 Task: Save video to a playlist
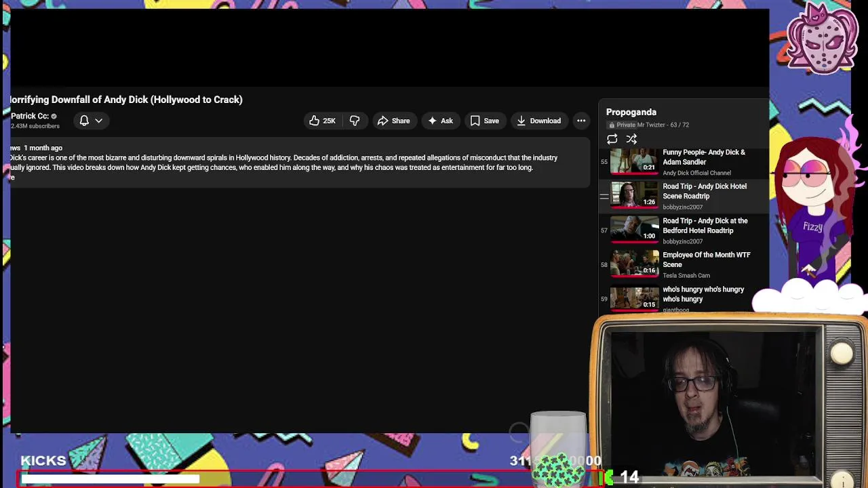coord(484,121)
